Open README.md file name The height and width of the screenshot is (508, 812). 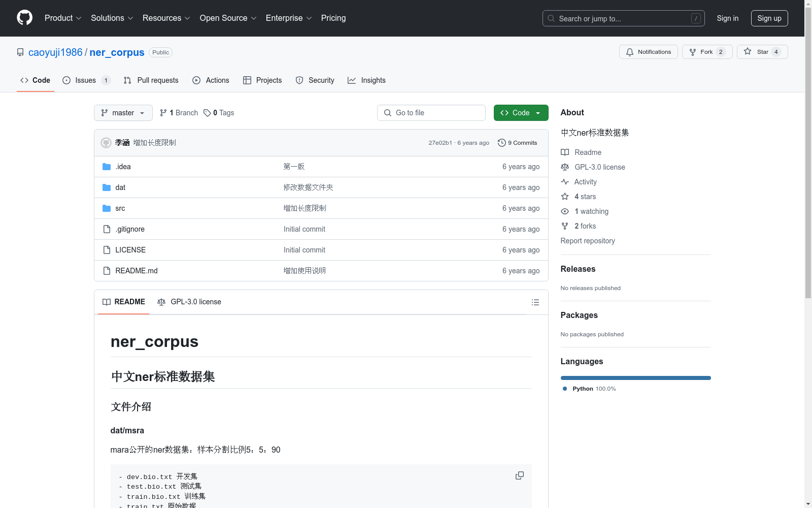tap(137, 271)
